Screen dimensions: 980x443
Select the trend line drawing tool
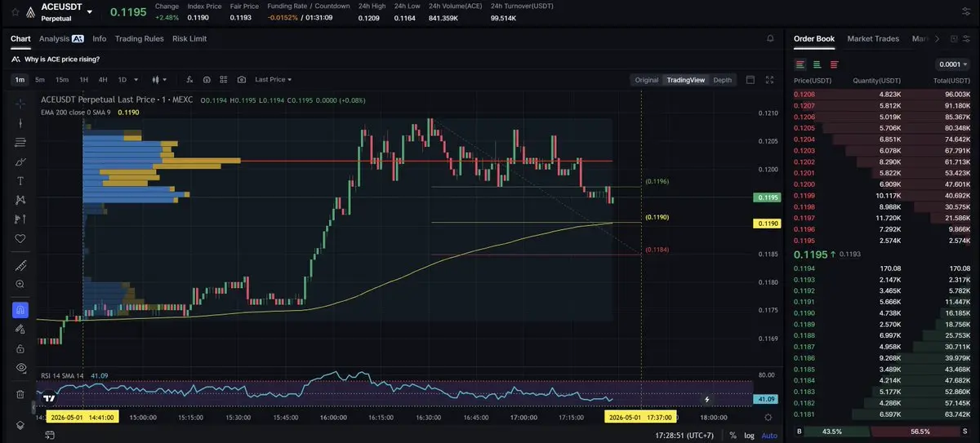click(x=20, y=123)
